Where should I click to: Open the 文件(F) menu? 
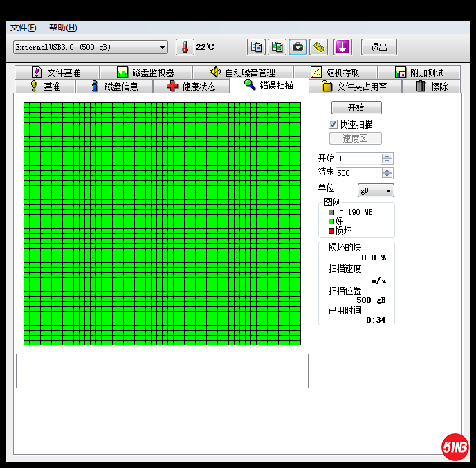pos(23,28)
